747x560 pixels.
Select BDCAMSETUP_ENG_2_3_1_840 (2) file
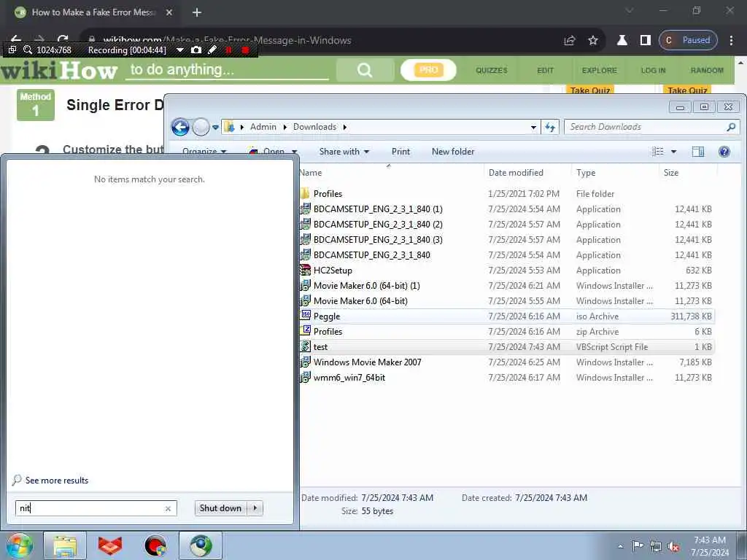(x=378, y=225)
